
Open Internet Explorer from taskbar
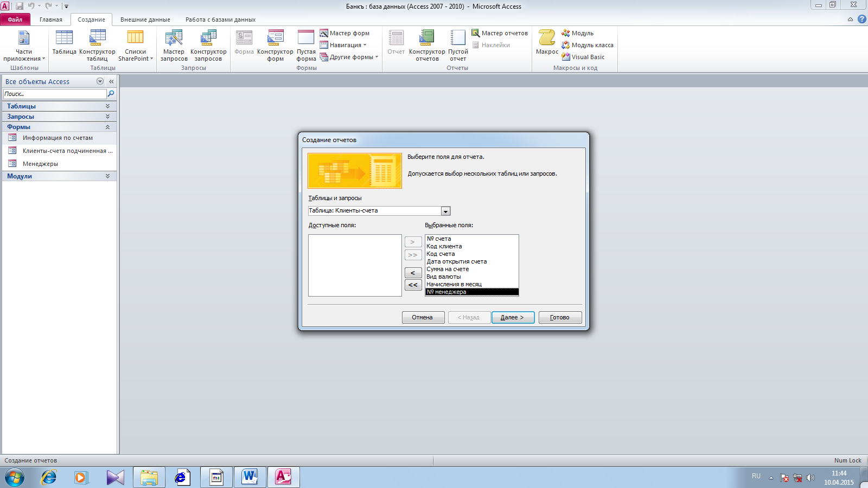click(49, 478)
